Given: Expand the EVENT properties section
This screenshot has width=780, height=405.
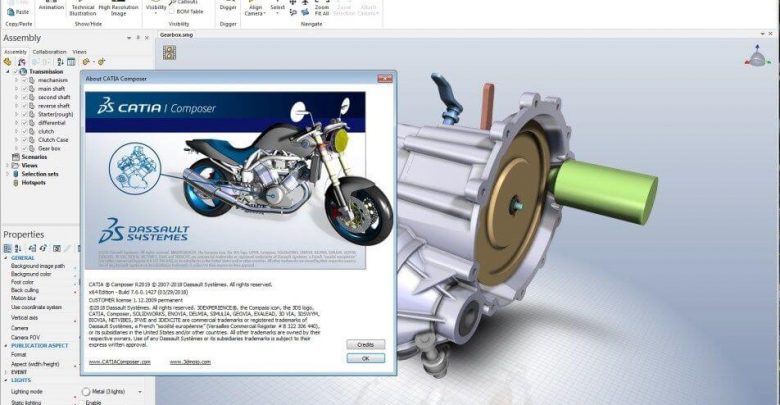Looking at the screenshot, I should 6,372.
